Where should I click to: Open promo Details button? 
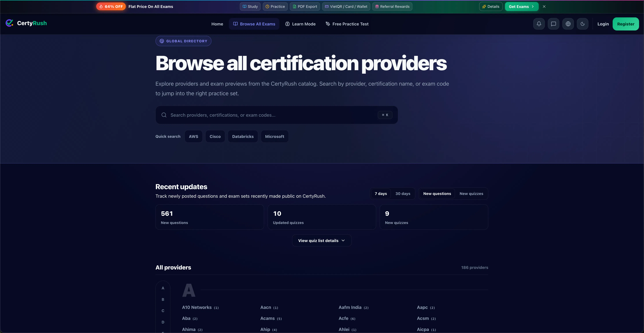point(491,6)
